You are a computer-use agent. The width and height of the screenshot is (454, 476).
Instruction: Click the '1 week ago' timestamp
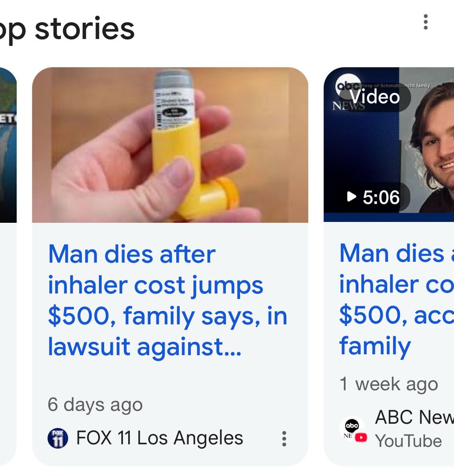(x=388, y=384)
